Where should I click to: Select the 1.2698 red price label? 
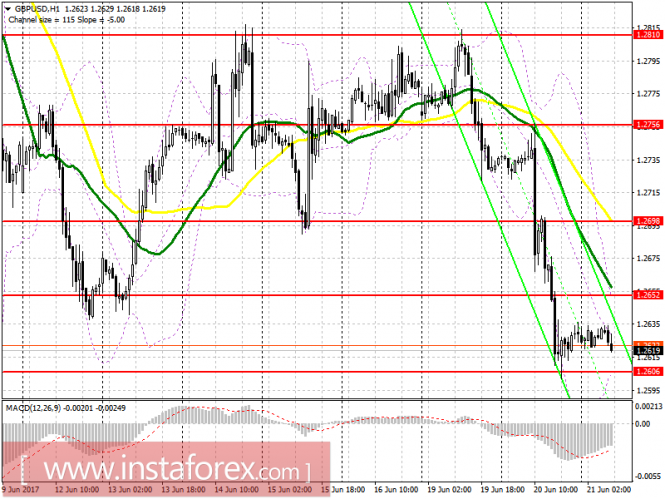(x=647, y=220)
